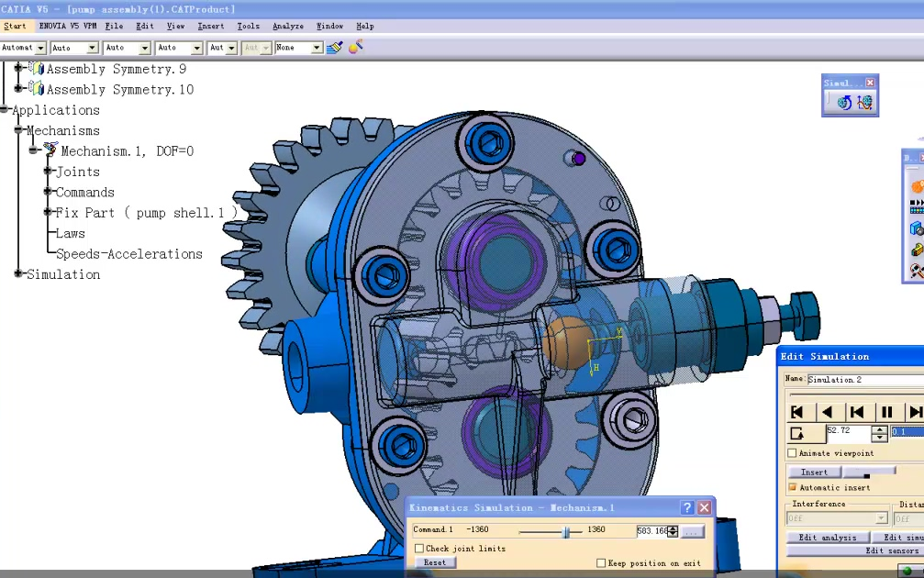
Task: Expand the Simulation node
Action: coord(19,273)
